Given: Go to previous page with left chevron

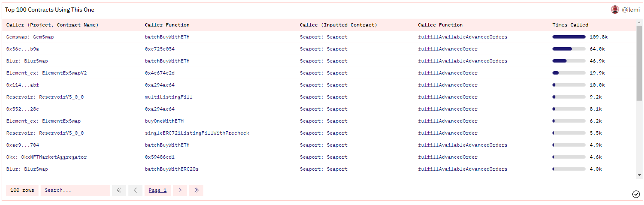Looking at the screenshot, I should (x=135, y=191).
